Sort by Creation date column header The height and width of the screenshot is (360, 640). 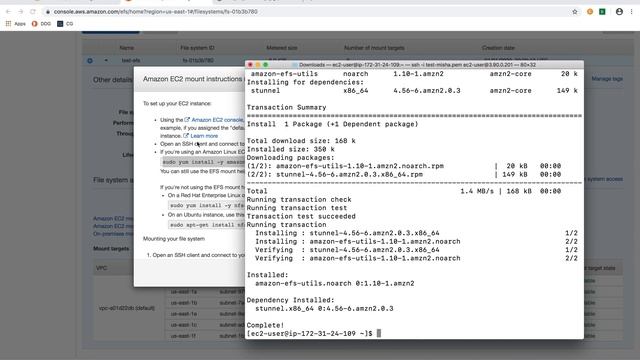coord(498,48)
